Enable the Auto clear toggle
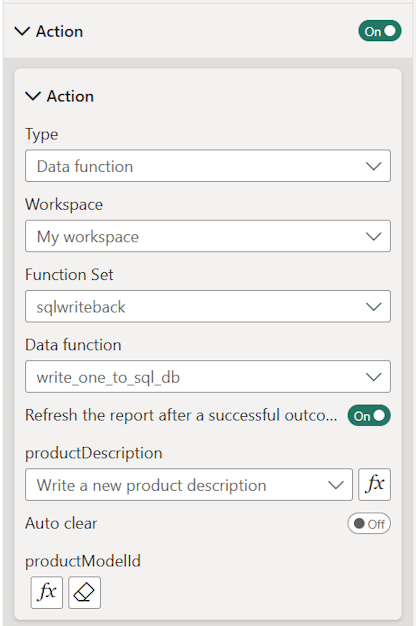 (x=369, y=523)
